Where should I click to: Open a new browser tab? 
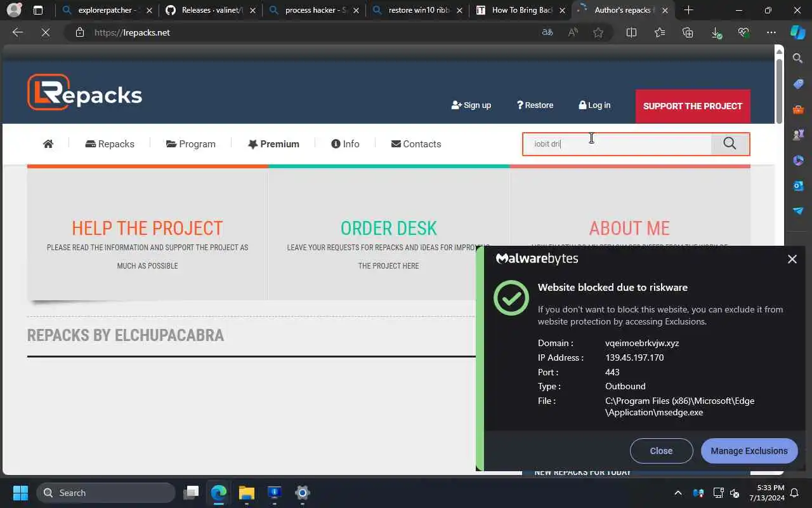tap(689, 10)
